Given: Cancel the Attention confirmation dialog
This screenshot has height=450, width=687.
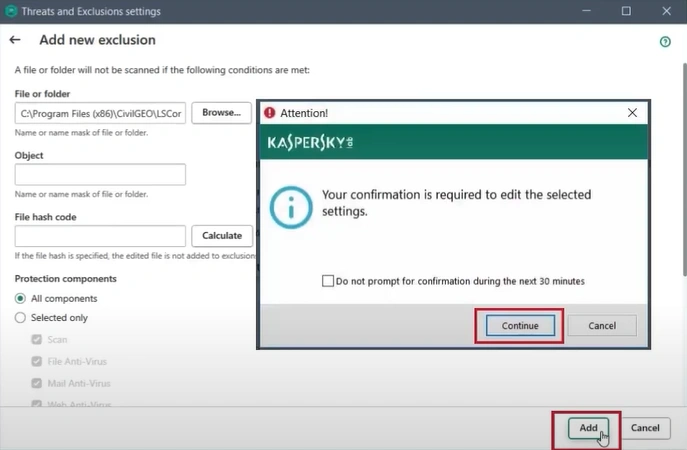Looking at the screenshot, I should coord(602,326).
